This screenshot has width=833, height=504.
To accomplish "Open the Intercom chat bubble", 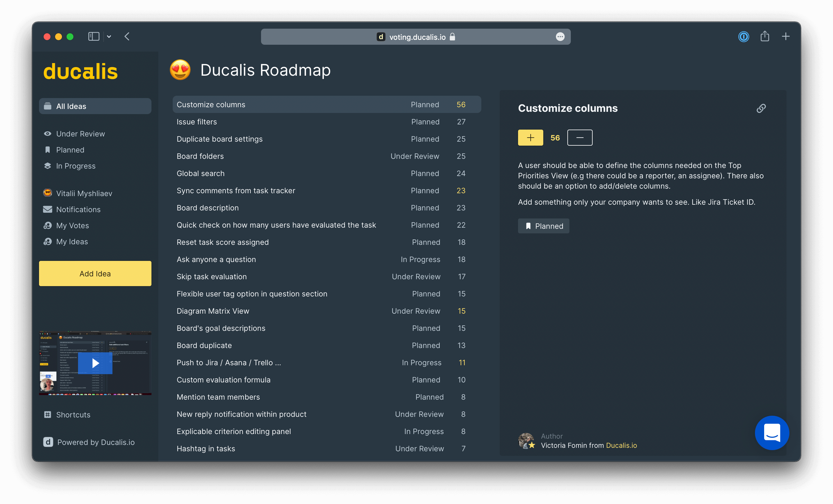I will pos(772,433).
